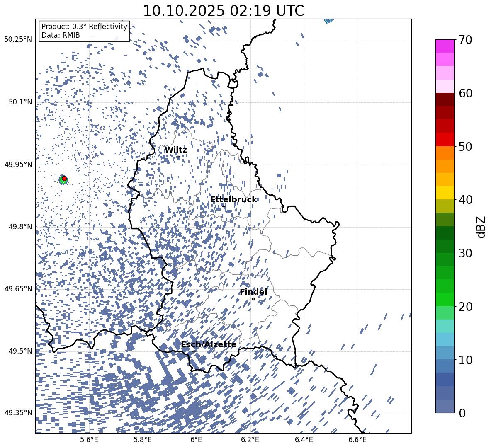Click the Wiltz station cross marker

coord(178,157)
